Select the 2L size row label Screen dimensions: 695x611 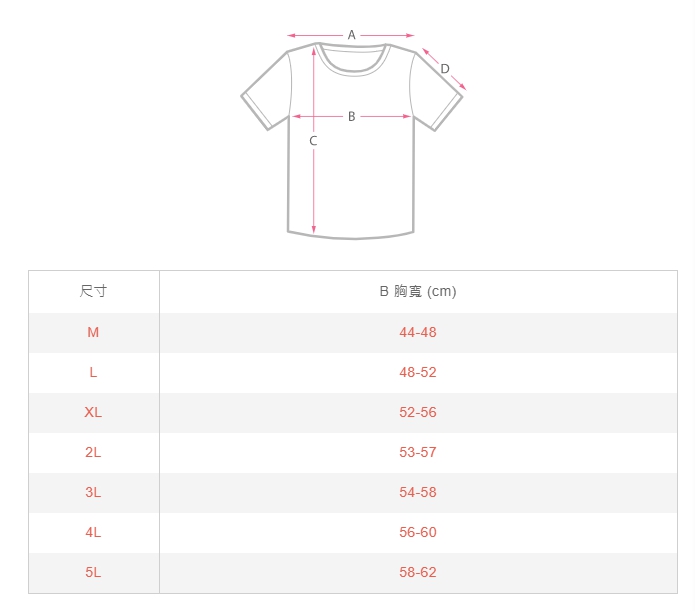point(93,452)
